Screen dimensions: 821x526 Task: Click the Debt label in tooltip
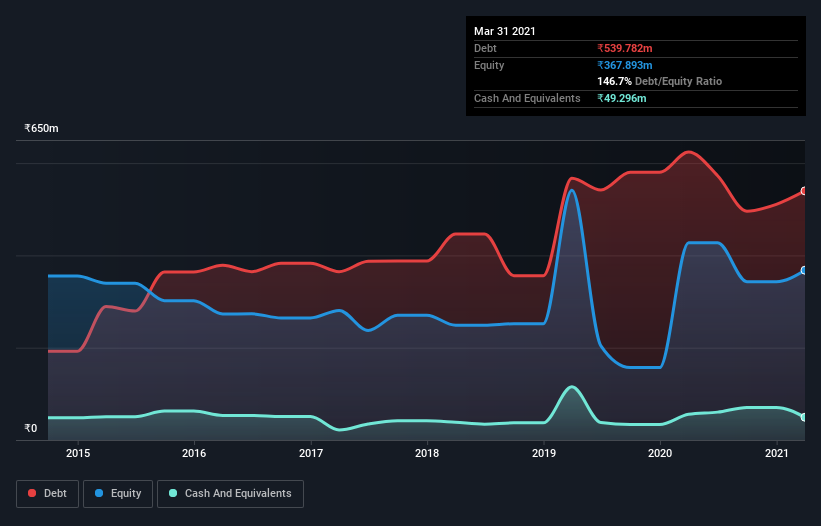pyautogui.click(x=485, y=48)
